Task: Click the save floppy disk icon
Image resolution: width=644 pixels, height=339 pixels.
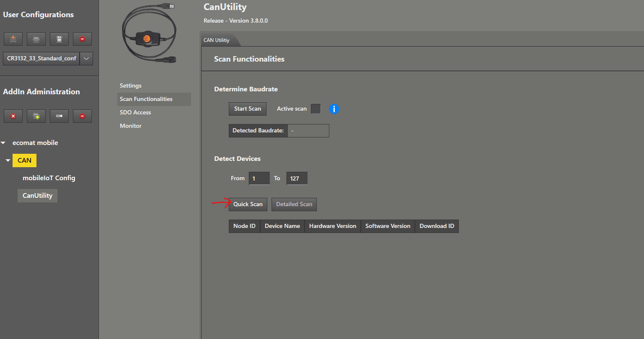Action: 59,39
